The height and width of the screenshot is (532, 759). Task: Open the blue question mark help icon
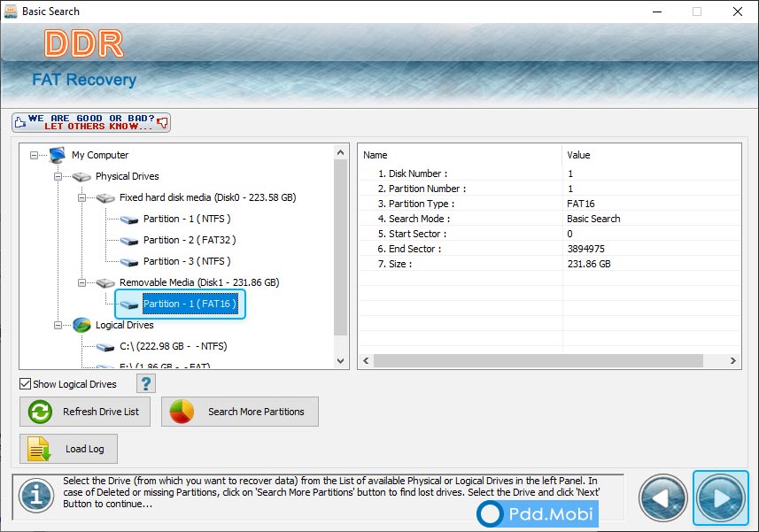point(146,384)
